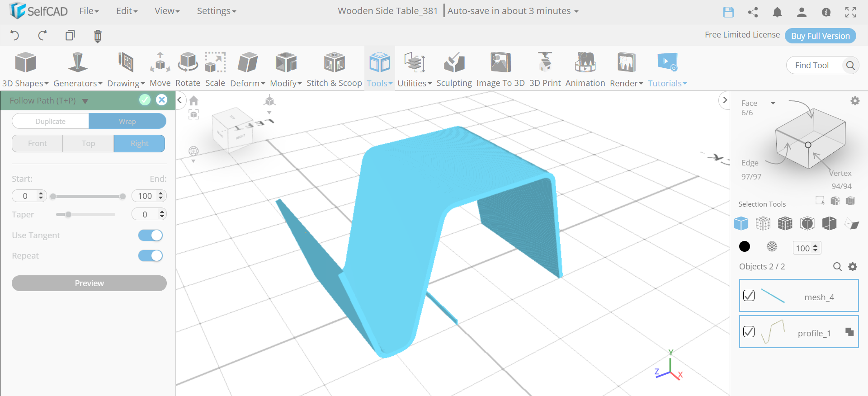Image resolution: width=868 pixels, height=396 pixels.
Task: Click the home view icon
Action: click(194, 100)
